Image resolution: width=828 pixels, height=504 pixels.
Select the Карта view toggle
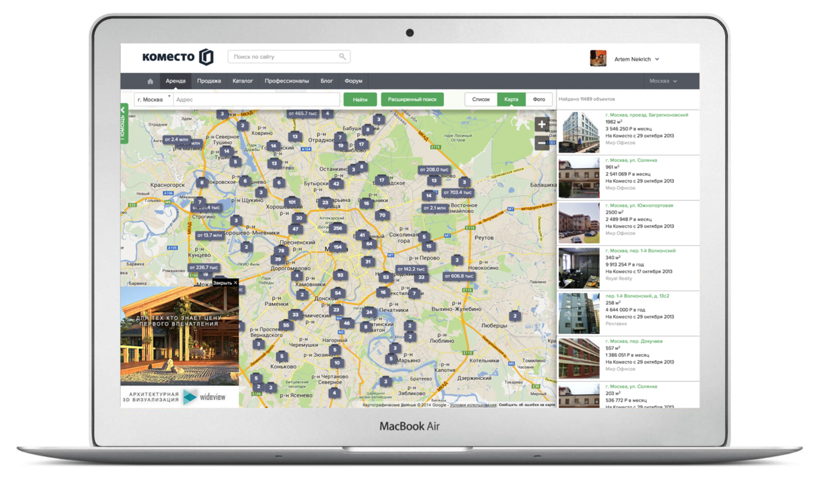click(x=511, y=99)
